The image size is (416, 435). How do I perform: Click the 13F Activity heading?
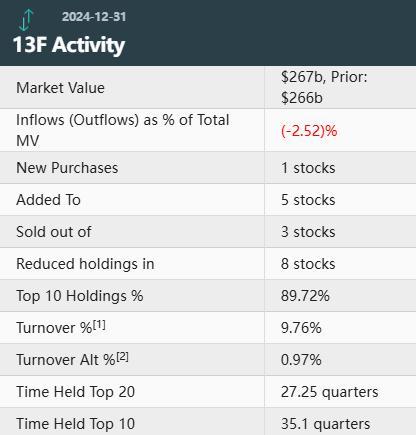point(69,45)
